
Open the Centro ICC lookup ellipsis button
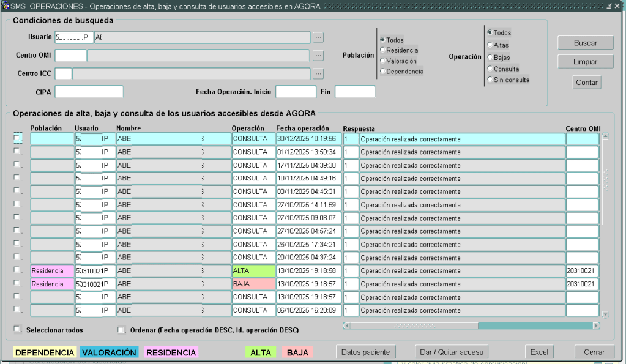(318, 74)
